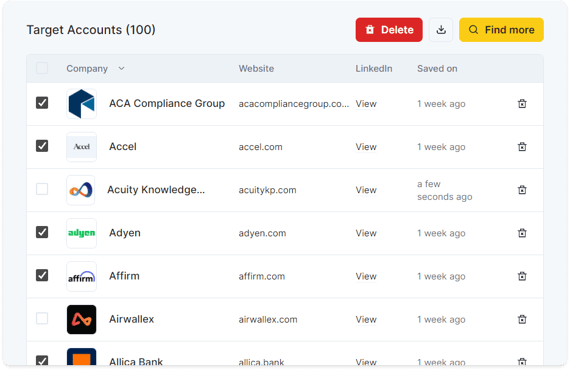Sort by Company column chevron
Screen dimensions: 570x370
pyautogui.click(x=121, y=68)
